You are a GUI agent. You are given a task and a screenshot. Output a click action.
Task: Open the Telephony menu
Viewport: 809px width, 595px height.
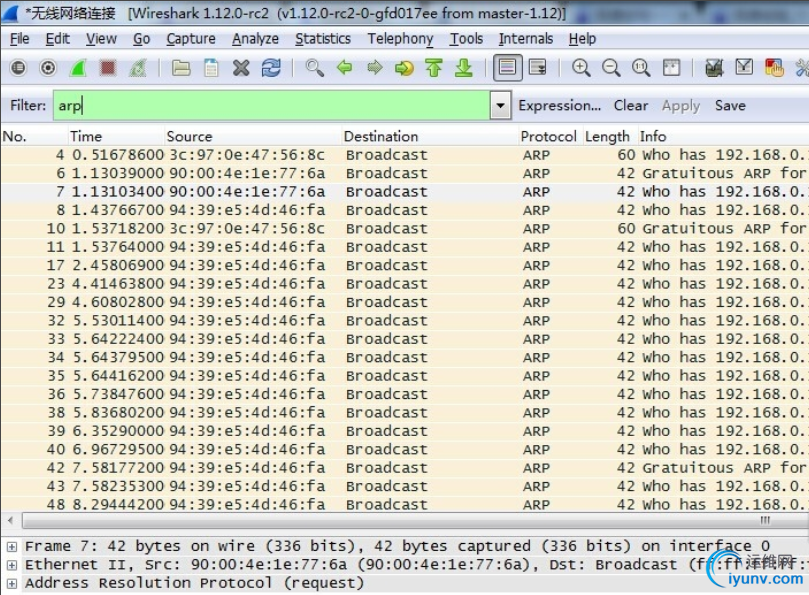coord(400,39)
